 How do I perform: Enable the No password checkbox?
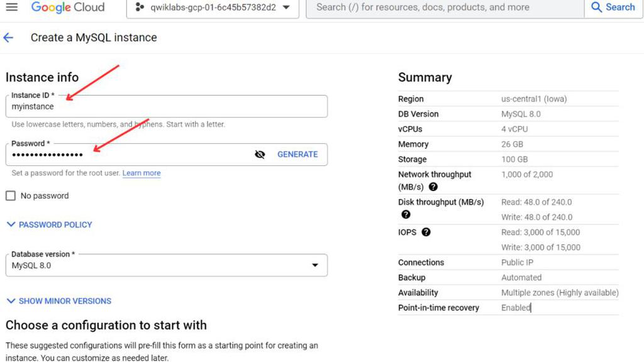click(11, 195)
